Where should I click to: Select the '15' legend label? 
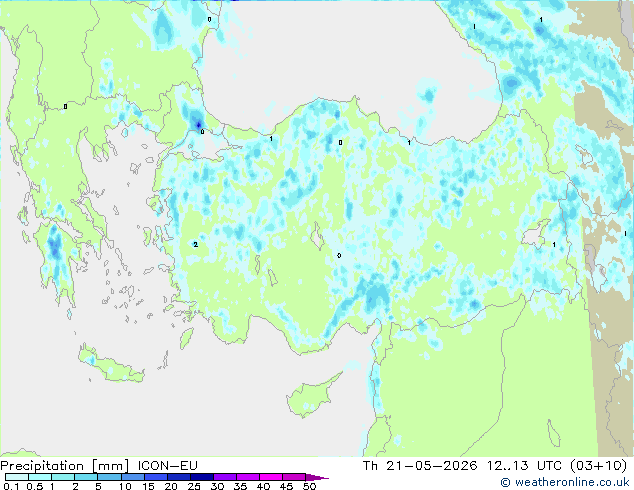[148, 486]
